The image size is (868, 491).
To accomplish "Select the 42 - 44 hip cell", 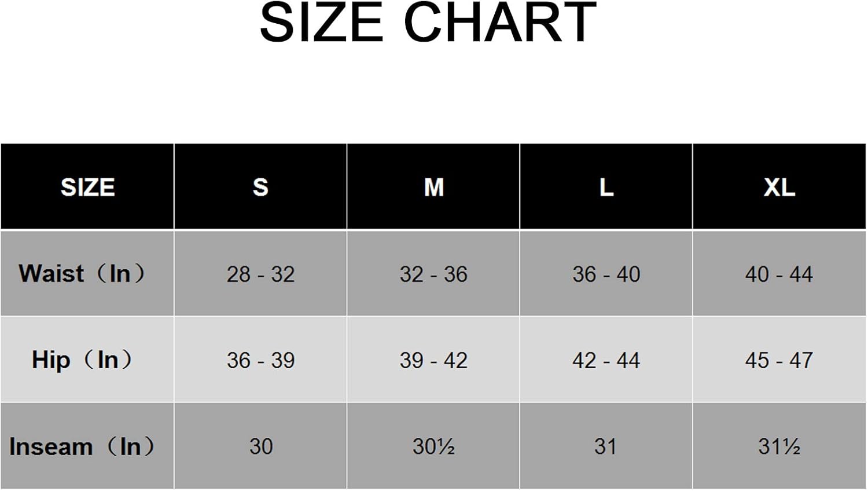I will click(606, 360).
